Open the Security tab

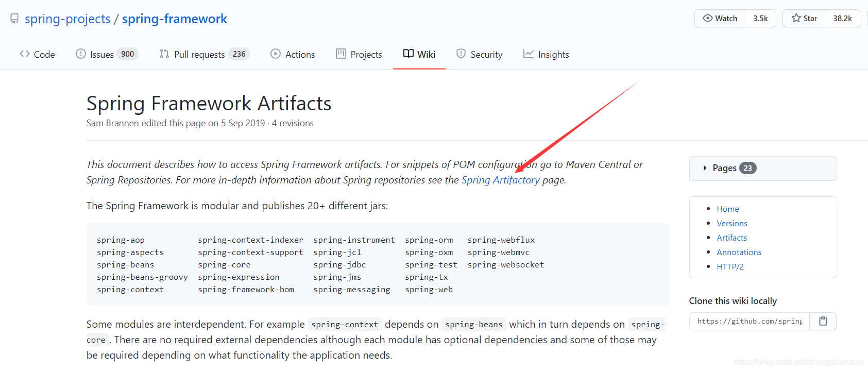click(x=480, y=54)
